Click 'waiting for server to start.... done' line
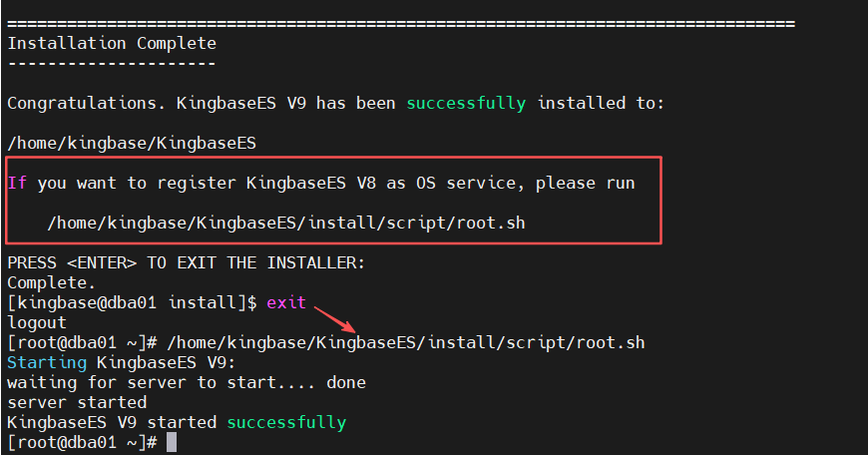This screenshot has height=455, width=868. (187, 382)
